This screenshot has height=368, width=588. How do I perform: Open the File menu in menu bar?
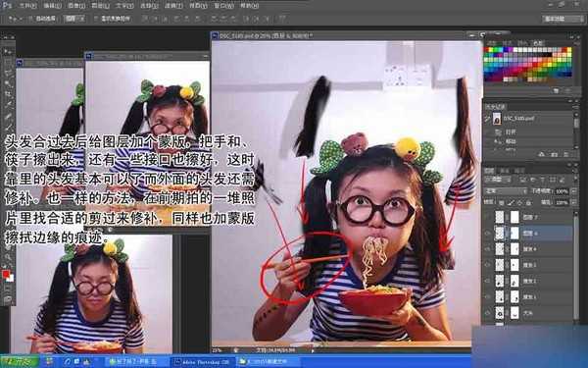pos(27,6)
